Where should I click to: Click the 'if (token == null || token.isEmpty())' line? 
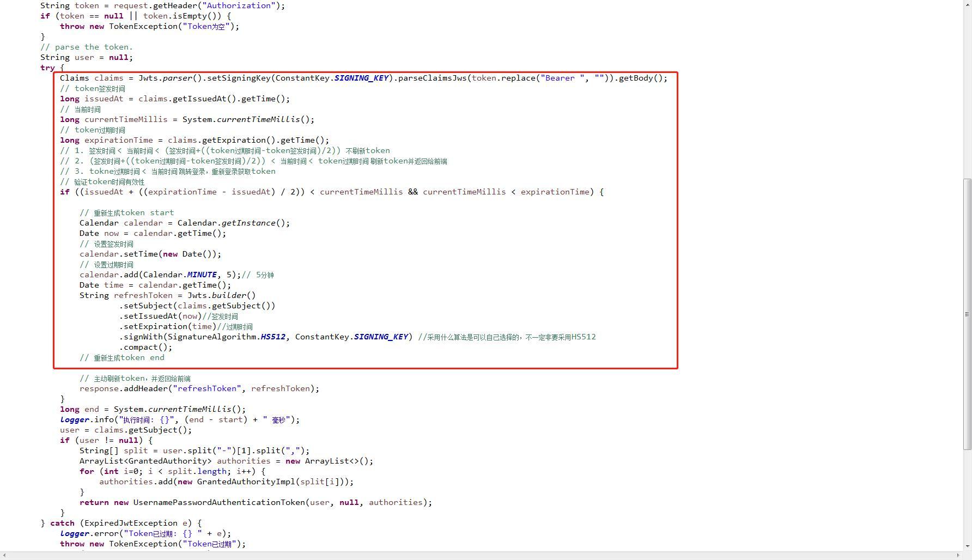[135, 16]
